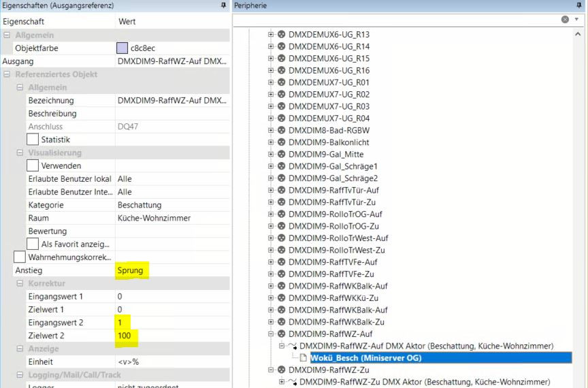Click the Bezeichnung value field
This screenshot has width=588, height=388.
(172, 100)
